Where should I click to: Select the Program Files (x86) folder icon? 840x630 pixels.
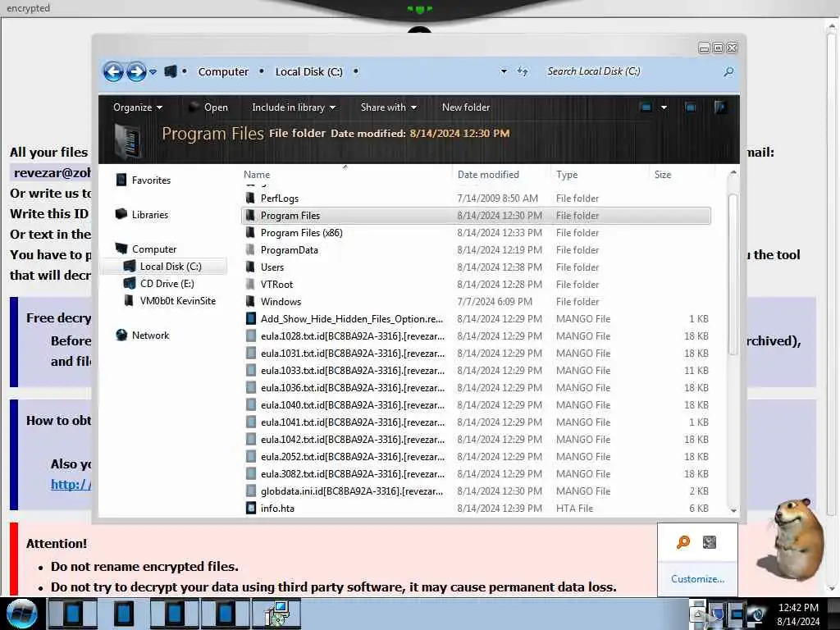tap(250, 232)
